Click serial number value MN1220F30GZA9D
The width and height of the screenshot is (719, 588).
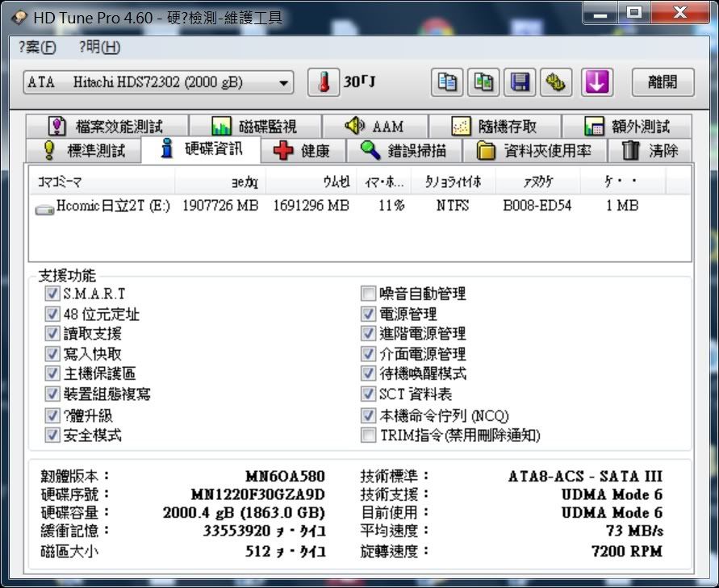click(x=258, y=494)
